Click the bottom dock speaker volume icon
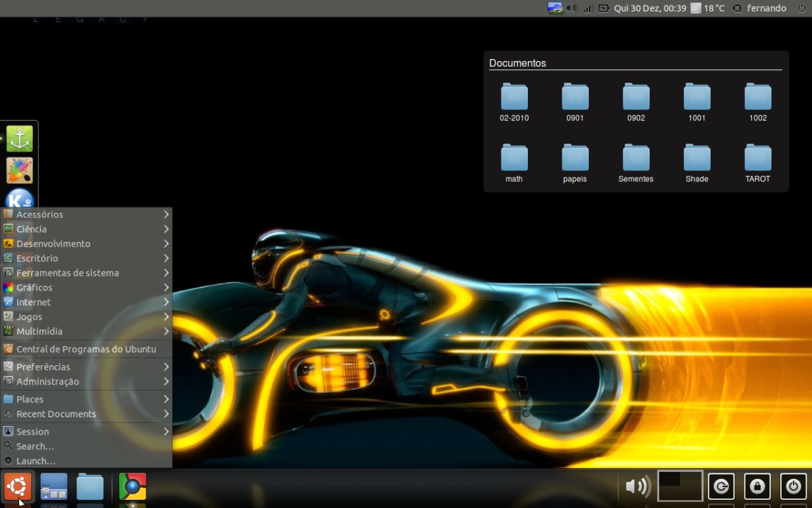 637,486
